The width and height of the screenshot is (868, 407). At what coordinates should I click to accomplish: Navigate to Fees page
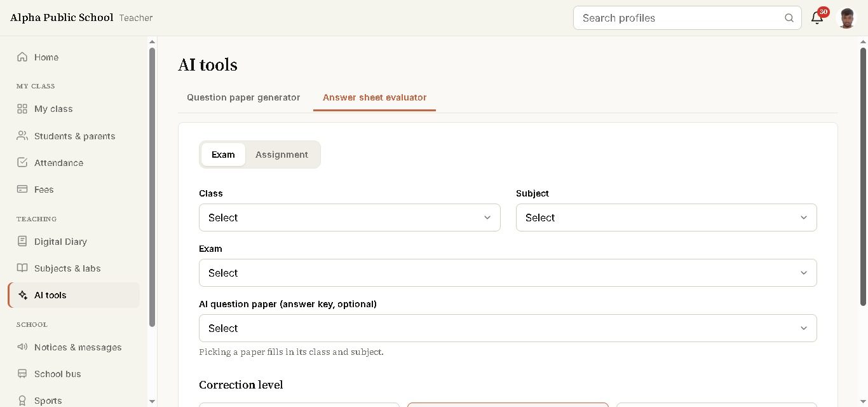tap(44, 190)
